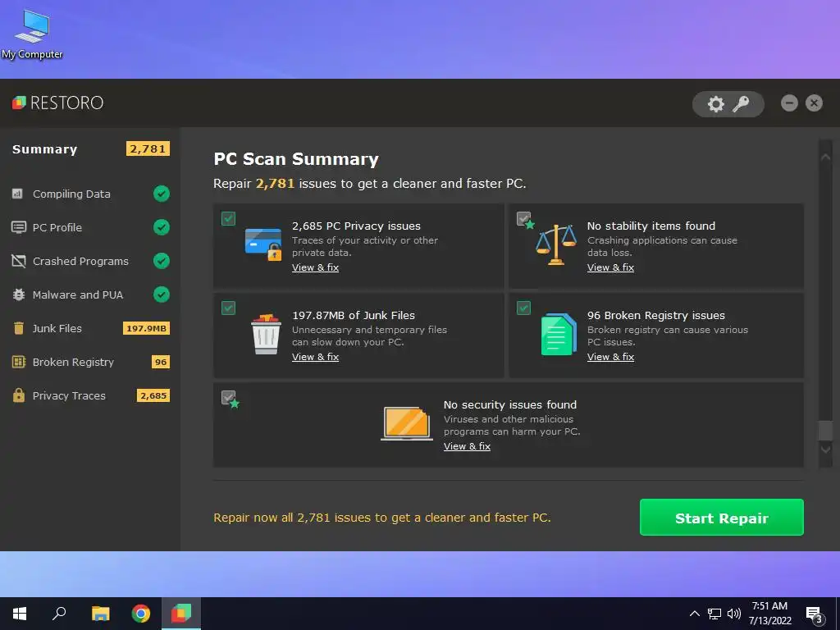Select PC Profile in the sidebar
The image size is (840, 630).
[90, 227]
